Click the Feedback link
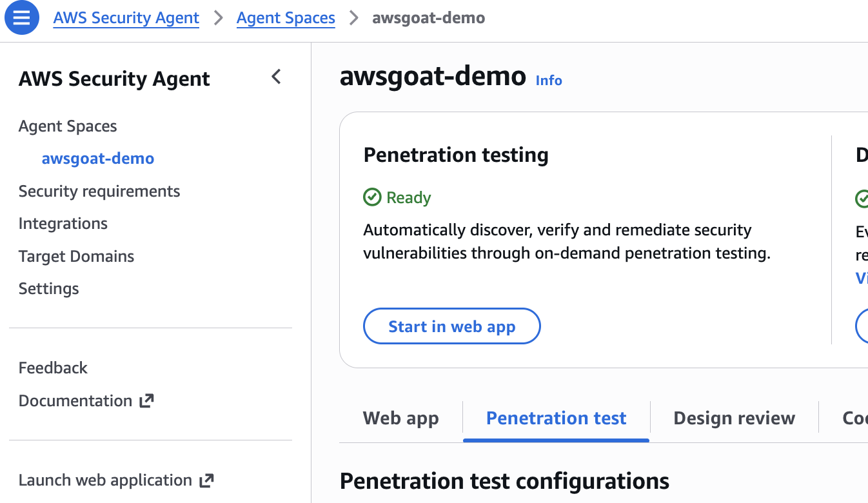The height and width of the screenshot is (503, 868). pyautogui.click(x=53, y=368)
